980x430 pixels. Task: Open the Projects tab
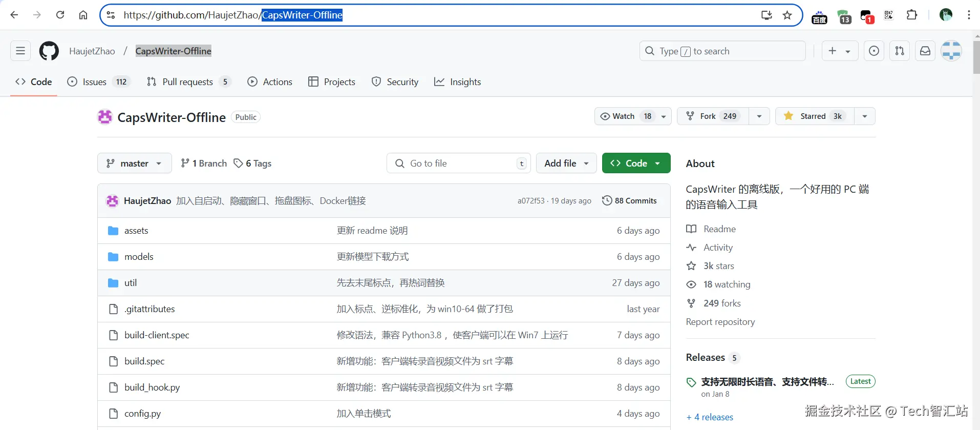tap(332, 82)
